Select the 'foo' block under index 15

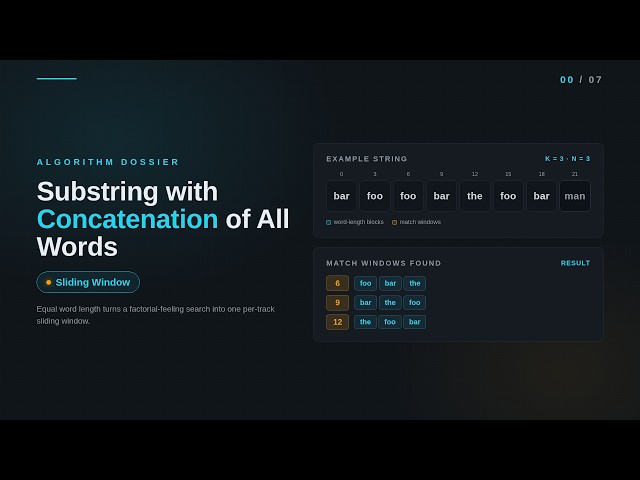pyautogui.click(x=508, y=196)
